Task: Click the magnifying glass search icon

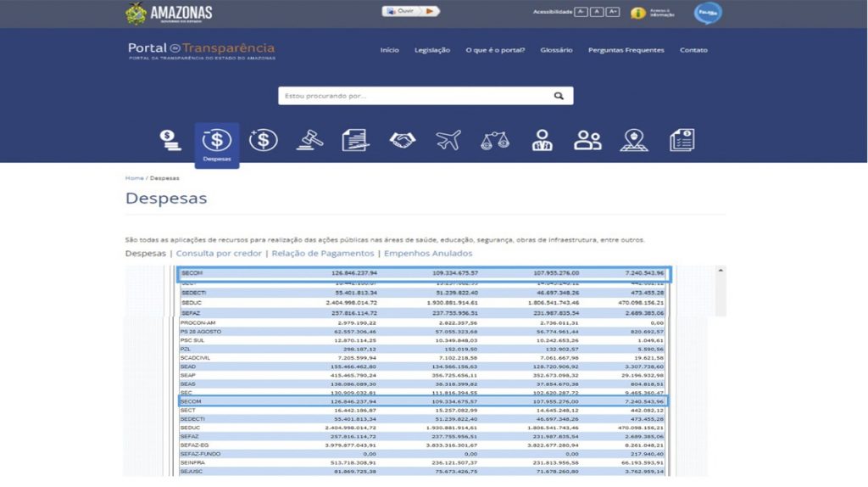Action: [559, 96]
